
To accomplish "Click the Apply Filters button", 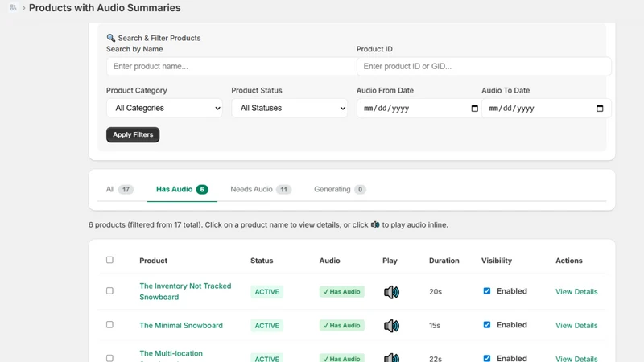I will (133, 134).
